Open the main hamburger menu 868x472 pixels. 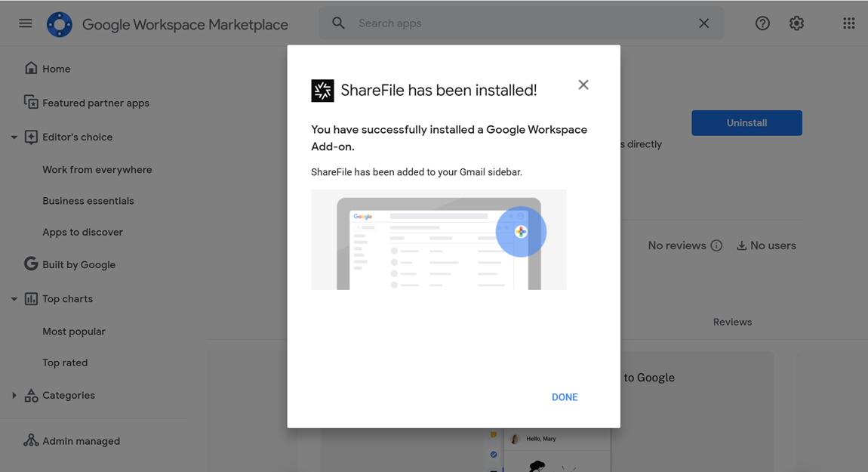point(26,23)
